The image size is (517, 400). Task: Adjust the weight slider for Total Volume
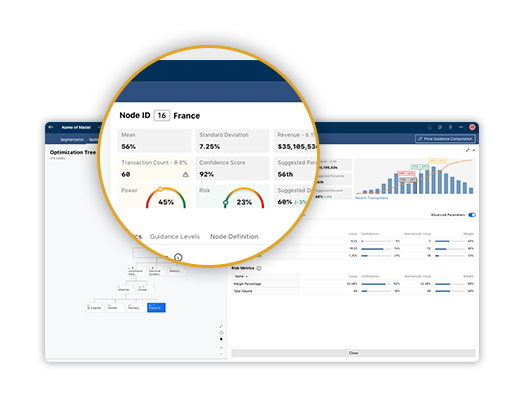(450, 291)
